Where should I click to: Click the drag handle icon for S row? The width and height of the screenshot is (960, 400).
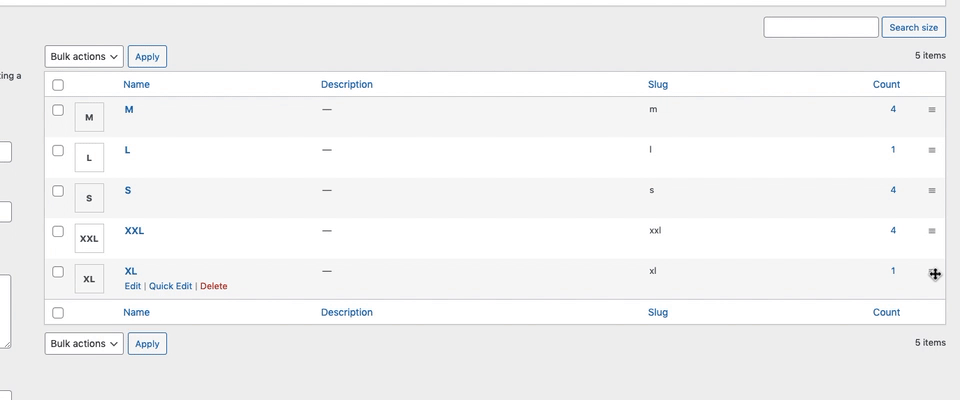(x=932, y=190)
